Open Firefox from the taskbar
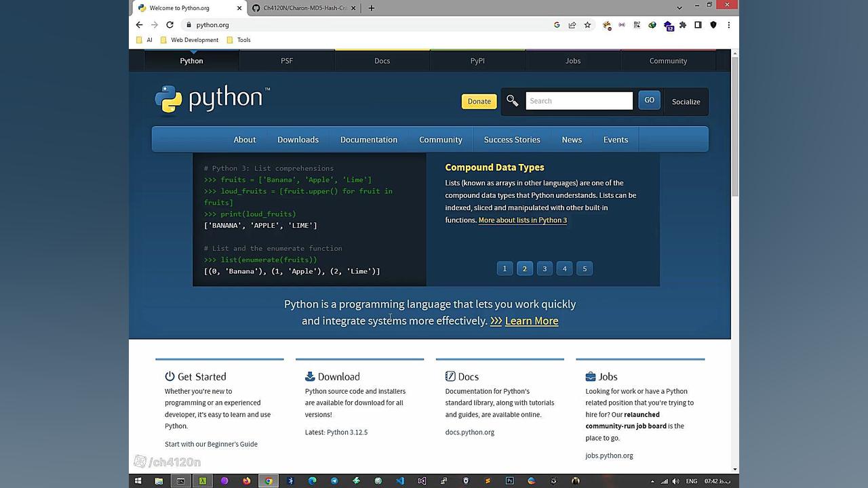 [x=246, y=481]
